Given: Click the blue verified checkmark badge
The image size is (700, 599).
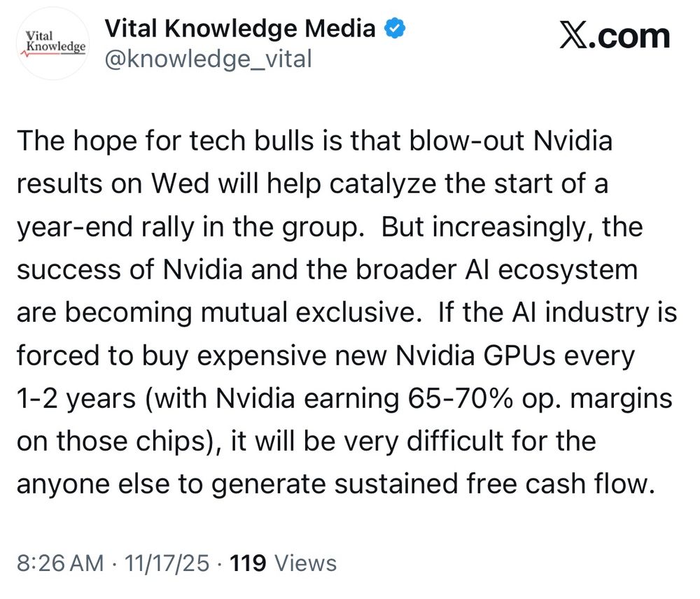Looking at the screenshot, I should coord(395,29).
